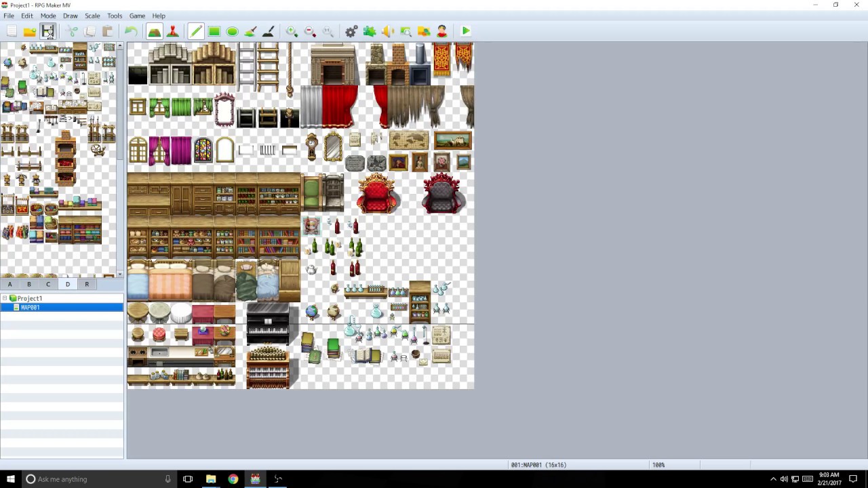
Task: Open Task View on the taskbar
Action: click(x=188, y=479)
